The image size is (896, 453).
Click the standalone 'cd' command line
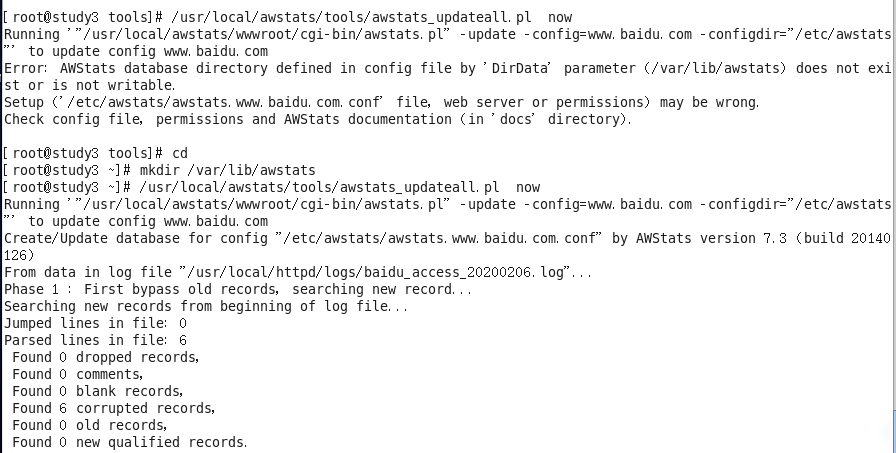pyautogui.click(x=179, y=153)
